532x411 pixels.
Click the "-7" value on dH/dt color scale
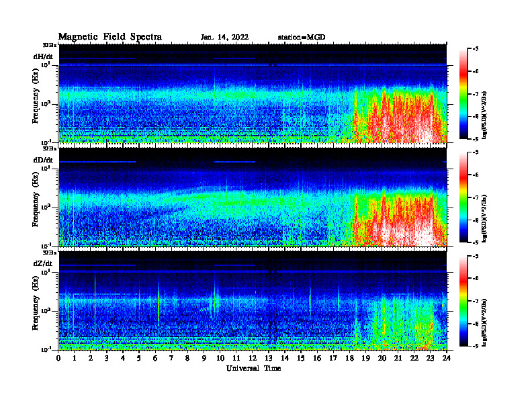point(476,94)
